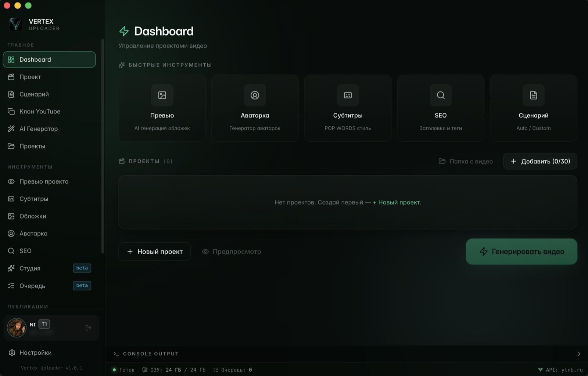Select AI Генератор in sidebar
The image size is (588, 376).
tap(49, 129)
